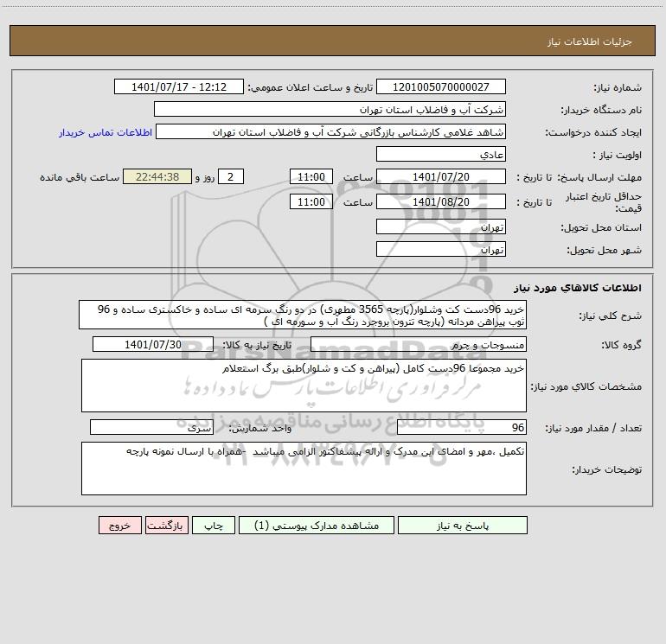Click the label تعداد / مقدار مورد نیاز

[593, 429]
